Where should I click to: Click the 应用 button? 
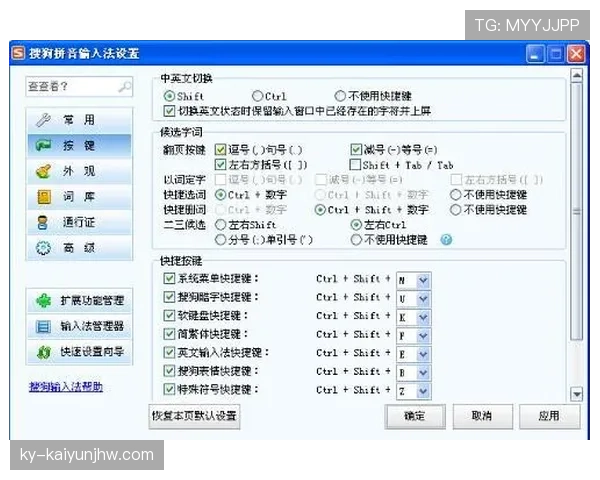click(x=549, y=416)
